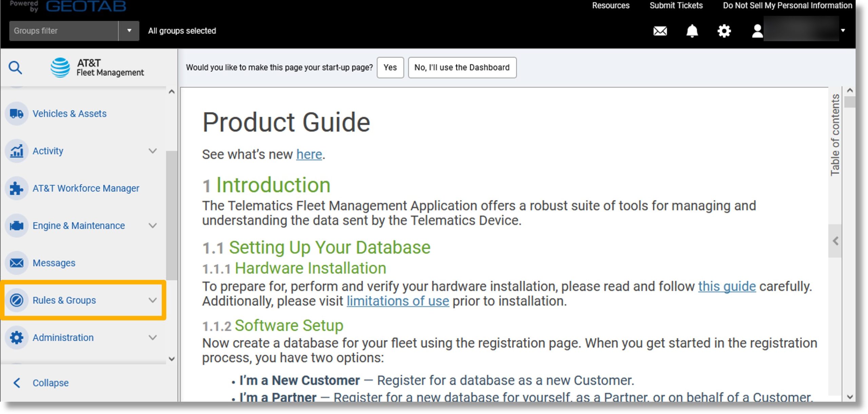Select Yes to set startup page

click(390, 67)
